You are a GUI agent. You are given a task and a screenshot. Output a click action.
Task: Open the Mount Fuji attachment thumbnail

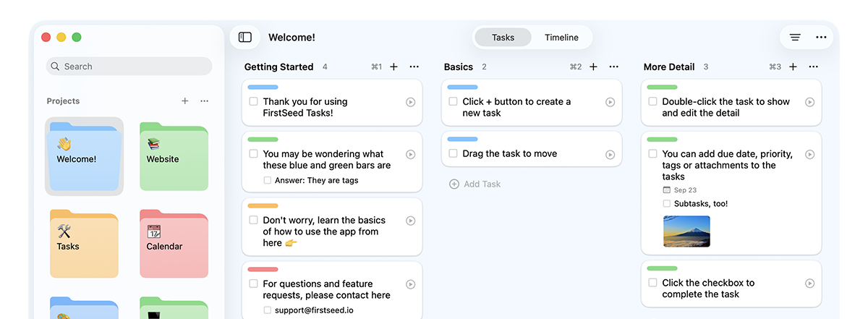(x=686, y=231)
